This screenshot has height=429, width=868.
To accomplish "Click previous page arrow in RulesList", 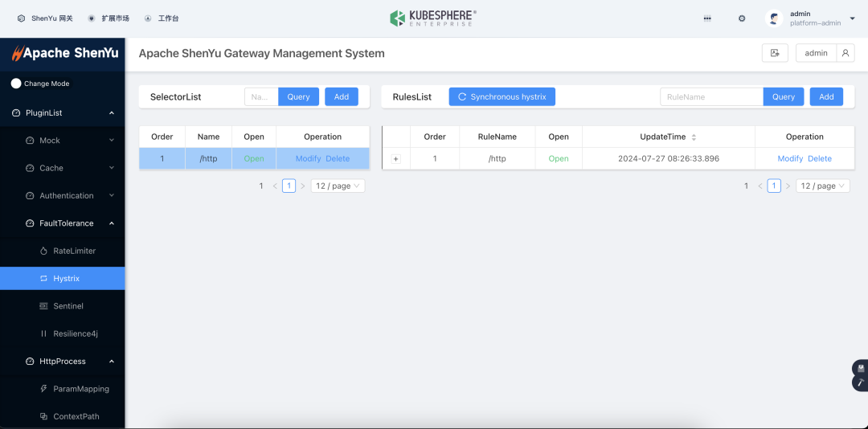I will (760, 186).
